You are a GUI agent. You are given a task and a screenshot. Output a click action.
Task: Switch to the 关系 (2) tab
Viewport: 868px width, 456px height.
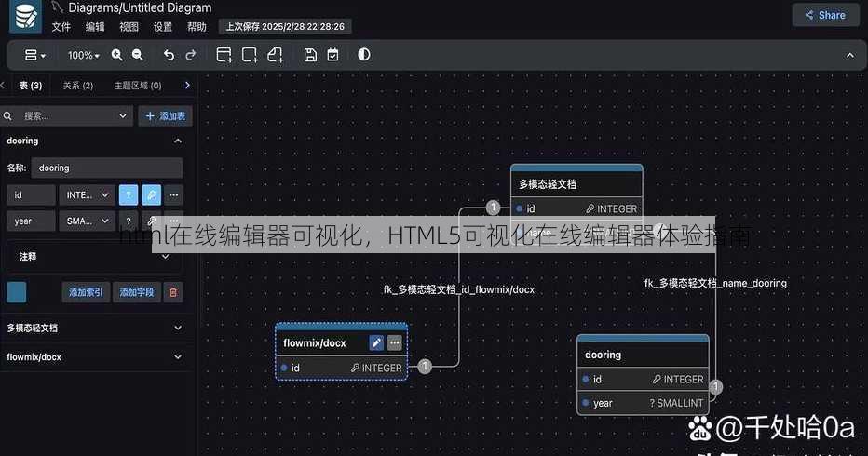coord(78,86)
